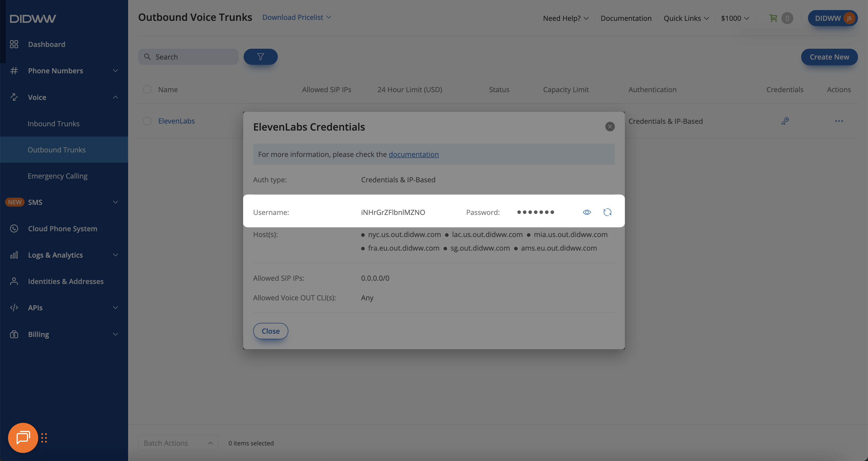Open Emergency Calling menu item
This screenshot has width=868, height=461.
[x=58, y=176]
